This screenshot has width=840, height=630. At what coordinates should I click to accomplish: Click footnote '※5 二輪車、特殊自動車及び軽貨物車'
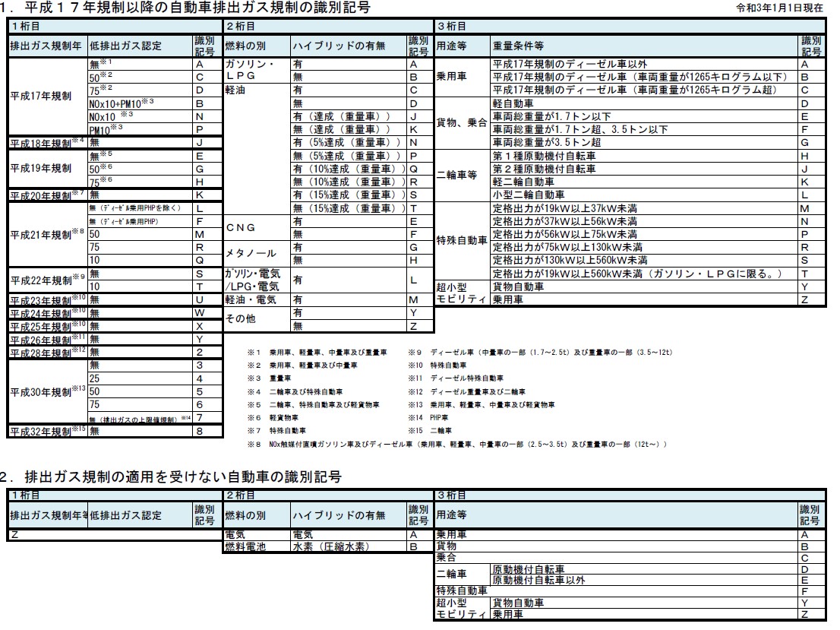click(313, 405)
